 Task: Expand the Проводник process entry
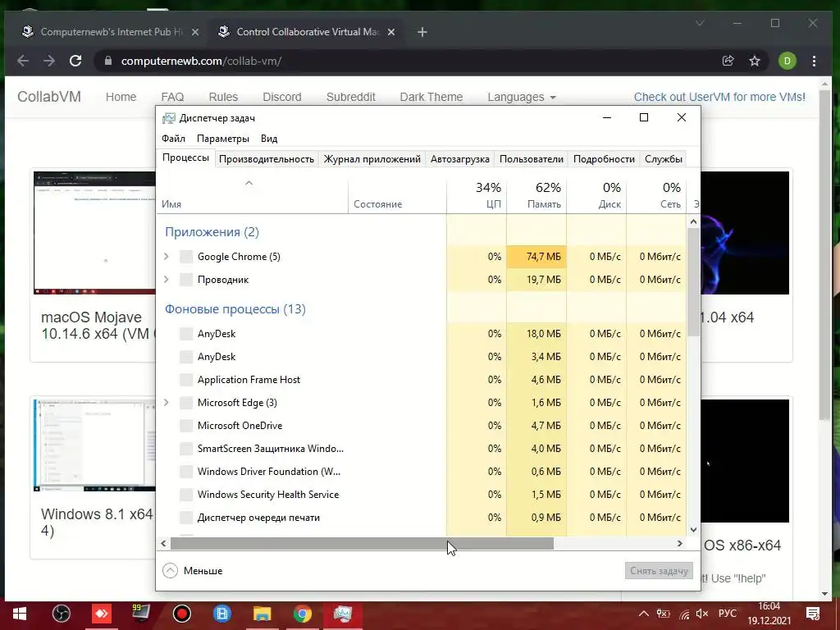166,280
